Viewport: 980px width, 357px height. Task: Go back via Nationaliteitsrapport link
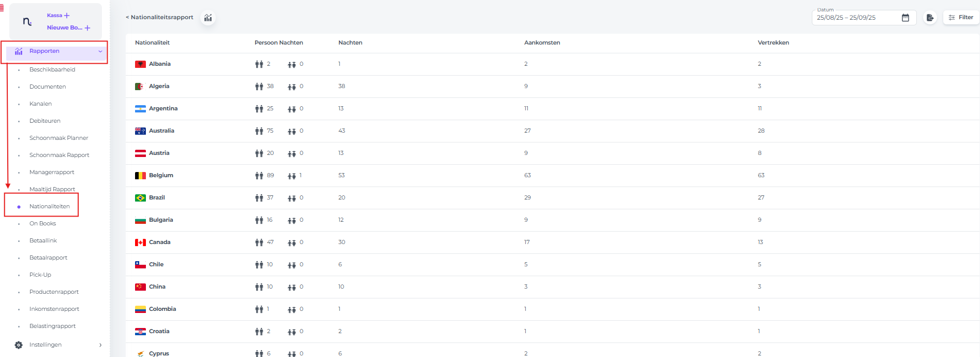click(x=159, y=18)
